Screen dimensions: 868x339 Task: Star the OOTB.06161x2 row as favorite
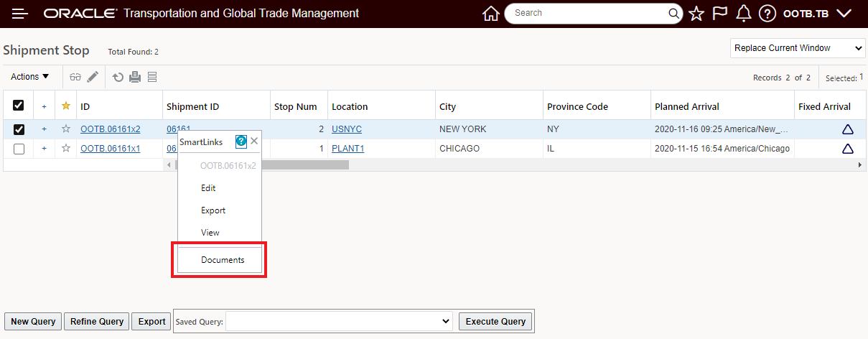tap(66, 129)
